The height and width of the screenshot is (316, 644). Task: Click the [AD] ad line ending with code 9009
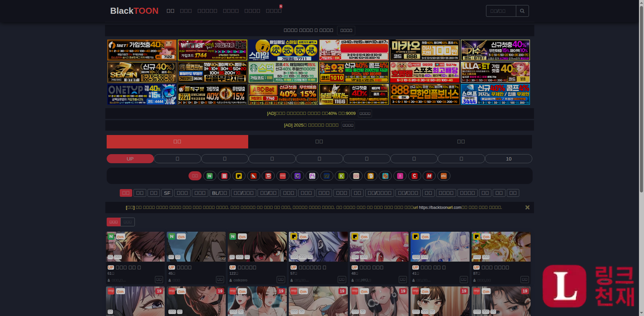point(311,114)
